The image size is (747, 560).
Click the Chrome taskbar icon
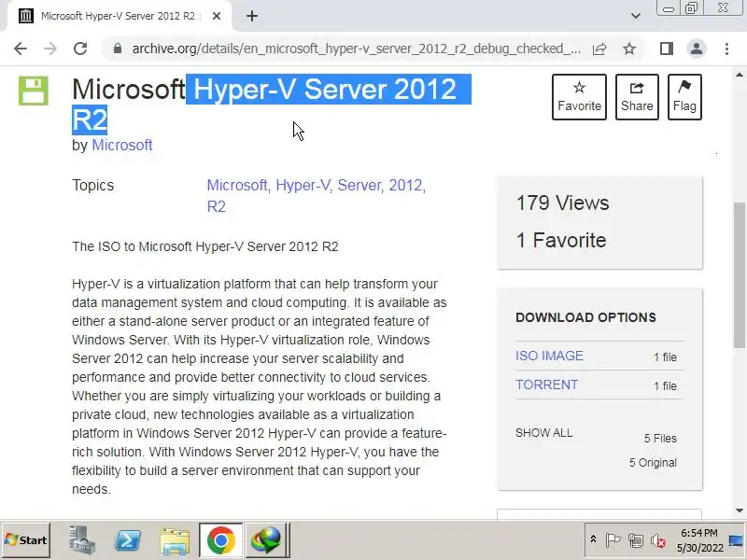pyautogui.click(x=220, y=540)
